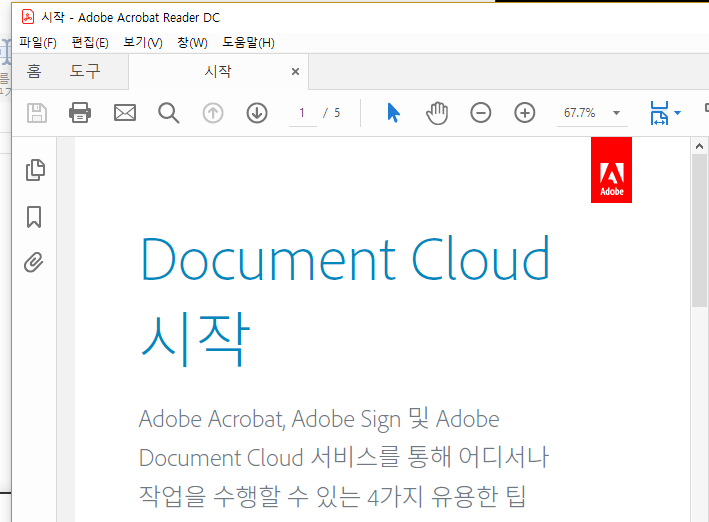Send file by email envelope icon

click(x=124, y=113)
